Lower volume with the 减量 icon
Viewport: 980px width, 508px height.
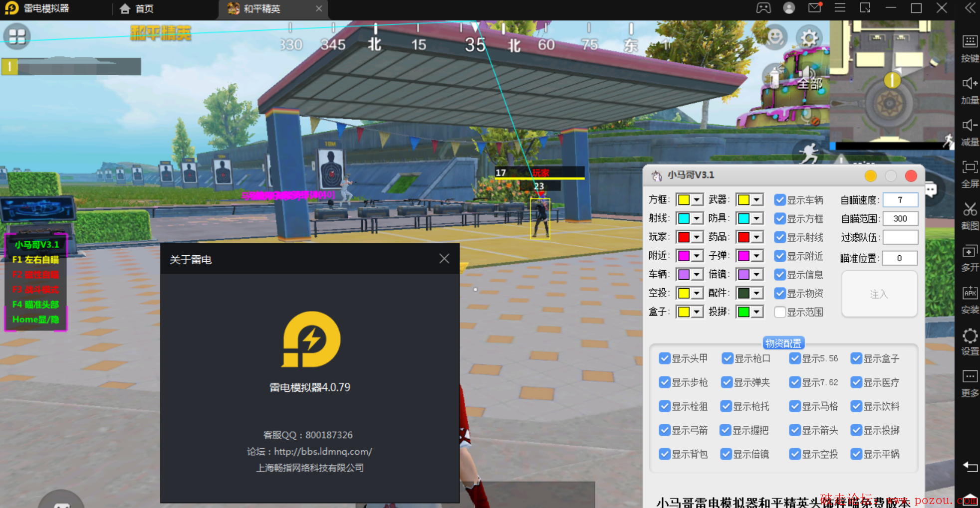click(970, 125)
